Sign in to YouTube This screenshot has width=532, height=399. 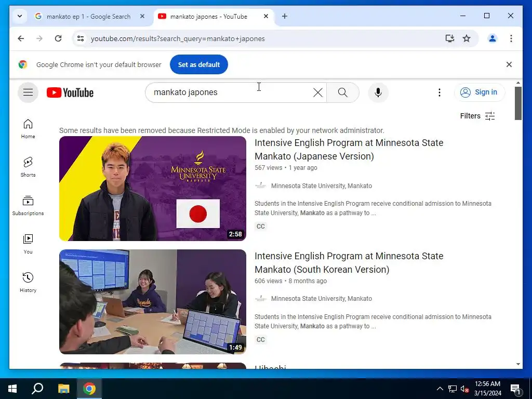click(x=480, y=92)
